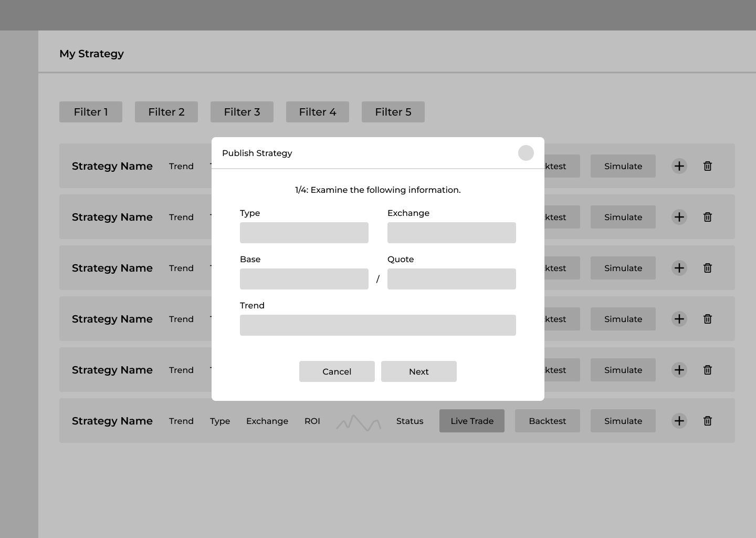756x538 pixels.
Task: Click trash icon in fifth strategy row
Action: click(x=707, y=370)
